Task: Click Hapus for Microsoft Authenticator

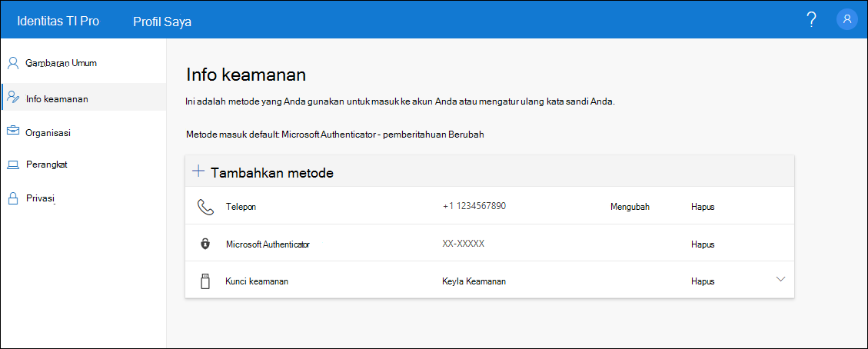Action: click(703, 244)
